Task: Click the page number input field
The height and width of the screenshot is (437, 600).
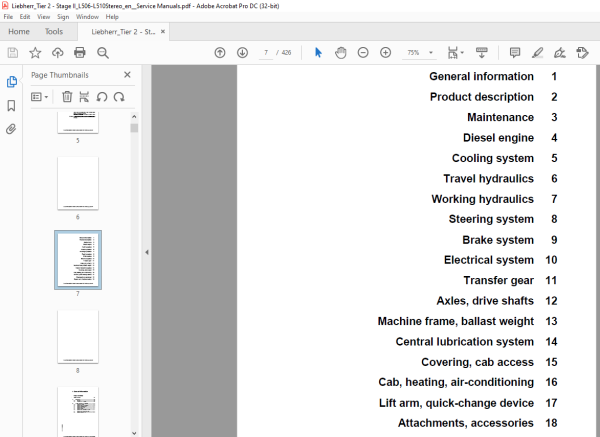Action: (x=266, y=53)
